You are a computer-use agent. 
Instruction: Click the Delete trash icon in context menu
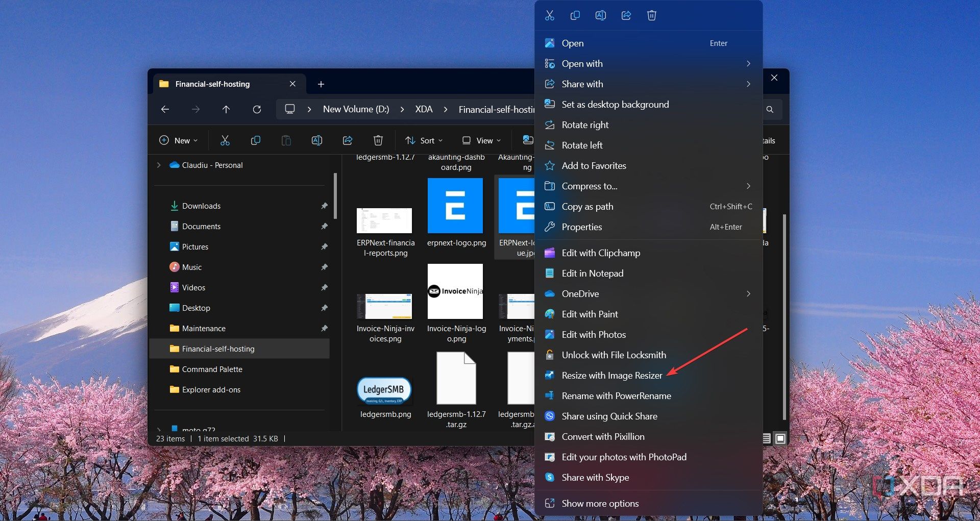point(652,15)
